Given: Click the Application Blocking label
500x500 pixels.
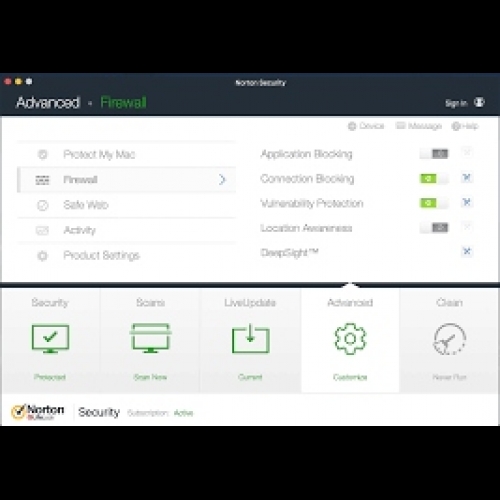Looking at the screenshot, I should [x=306, y=154].
